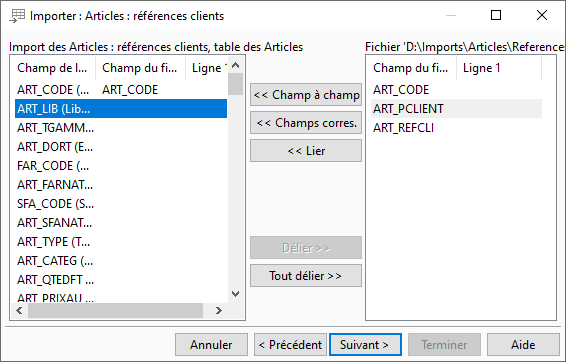The width and height of the screenshot is (566, 362).
Task: Click the 'Champ de l...' column header
Action: point(53,68)
